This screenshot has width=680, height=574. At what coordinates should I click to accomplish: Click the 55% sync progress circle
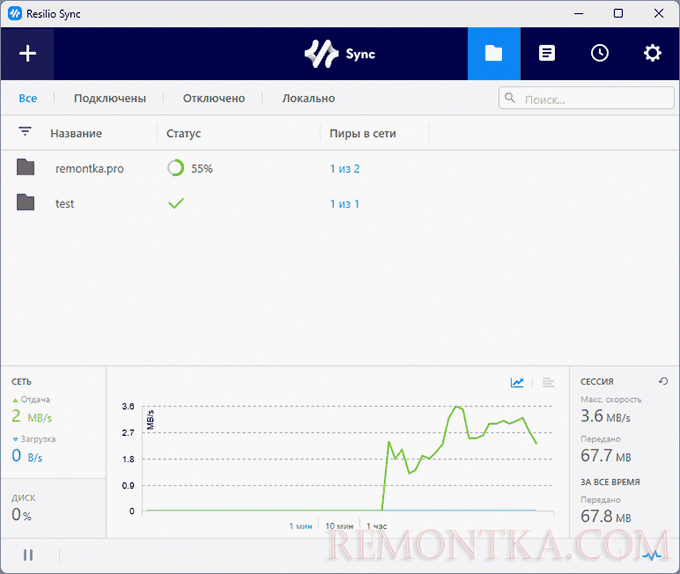tap(176, 168)
